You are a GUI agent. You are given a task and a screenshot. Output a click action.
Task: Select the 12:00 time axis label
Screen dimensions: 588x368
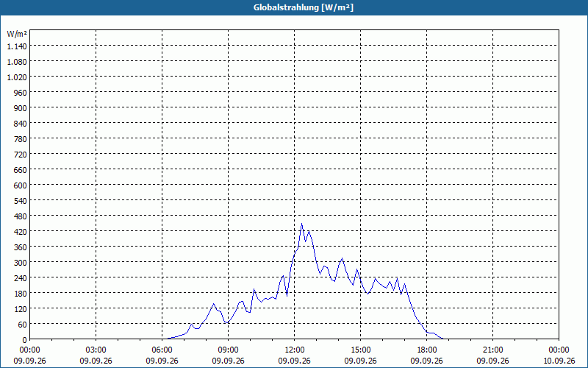(x=295, y=350)
